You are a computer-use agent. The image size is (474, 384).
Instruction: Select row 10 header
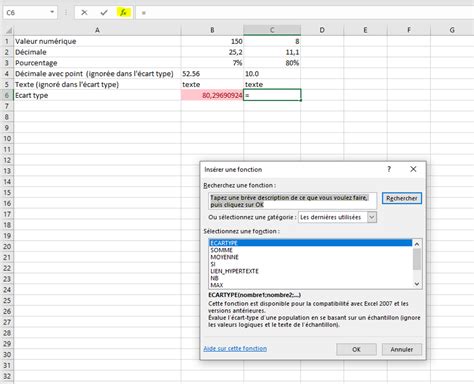click(x=7, y=139)
